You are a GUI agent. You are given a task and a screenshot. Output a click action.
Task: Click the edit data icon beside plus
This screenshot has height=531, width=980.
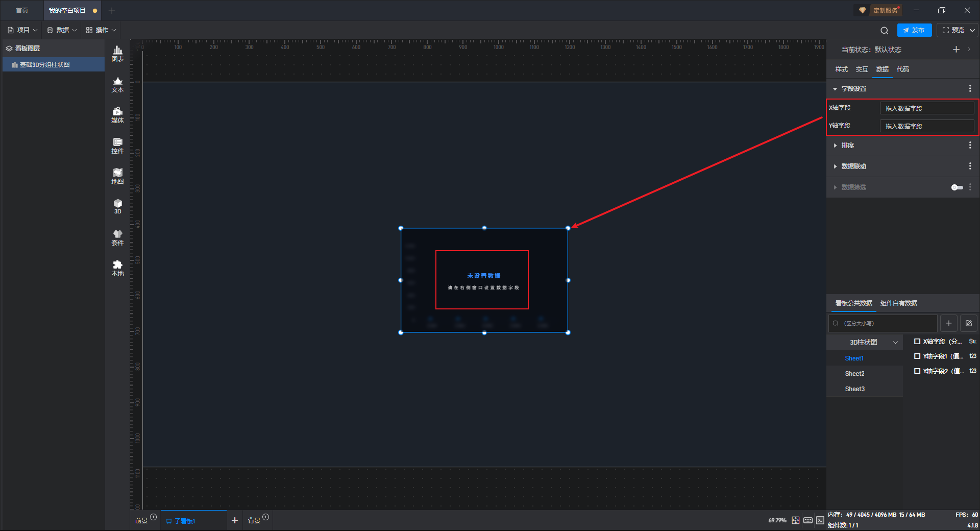(x=969, y=323)
